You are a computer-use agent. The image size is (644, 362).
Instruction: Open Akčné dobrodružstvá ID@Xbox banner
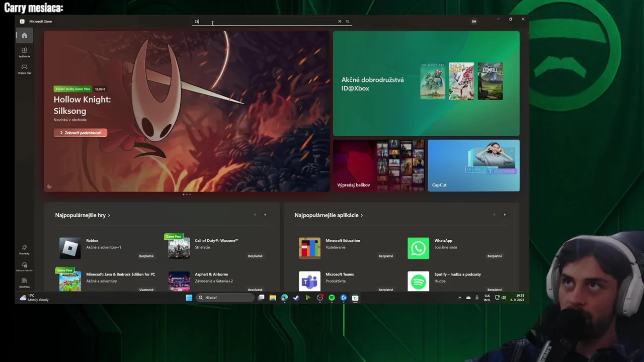pyautogui.click(x=426, y=83)
